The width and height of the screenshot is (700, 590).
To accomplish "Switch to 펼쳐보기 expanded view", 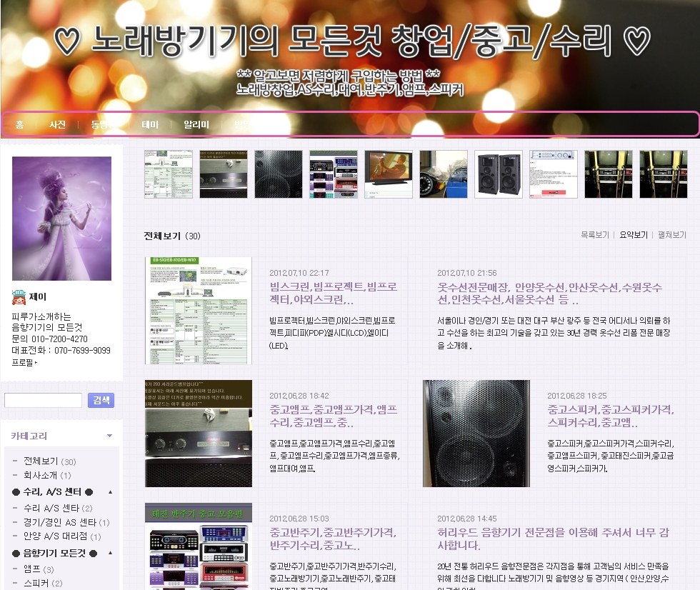I will point(671,235).
